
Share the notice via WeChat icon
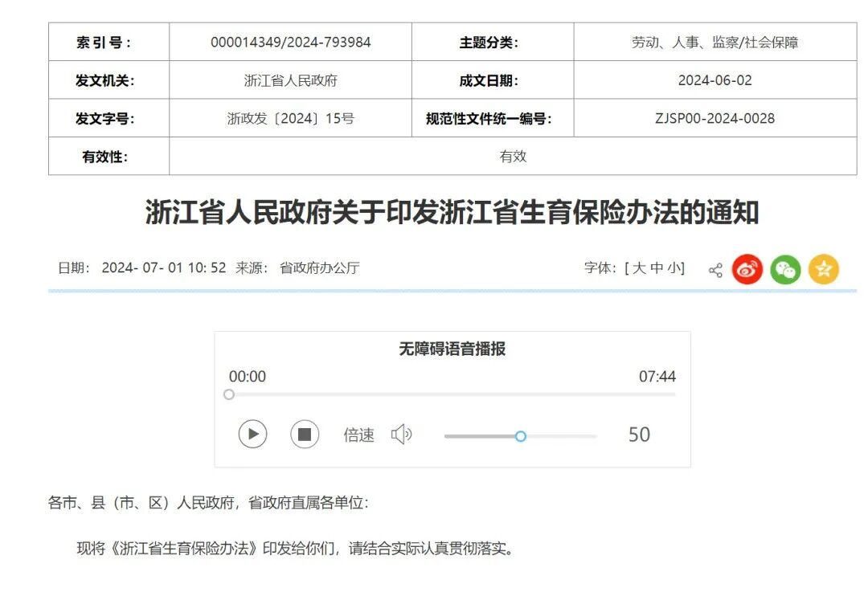[785, 269]
